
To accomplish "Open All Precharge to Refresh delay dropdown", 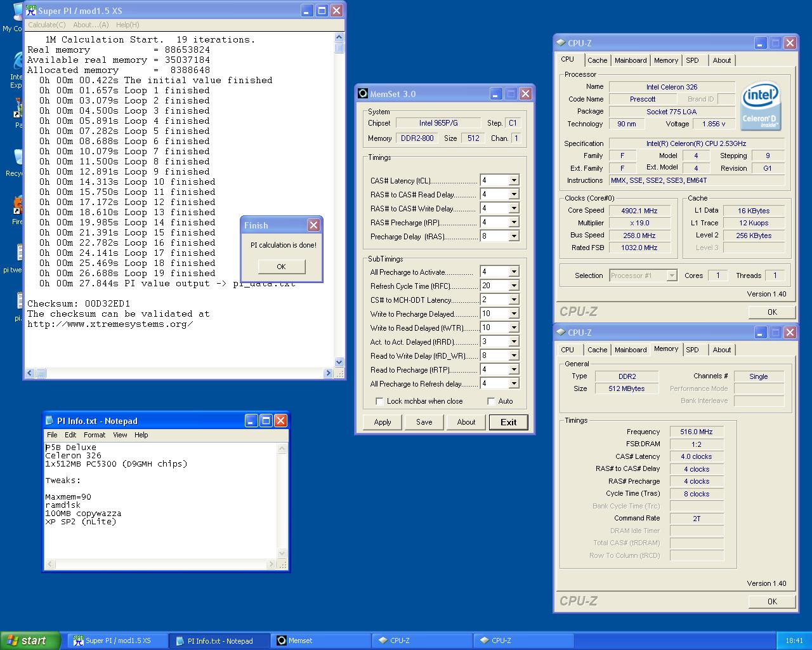I will click(x=514, y=383).
